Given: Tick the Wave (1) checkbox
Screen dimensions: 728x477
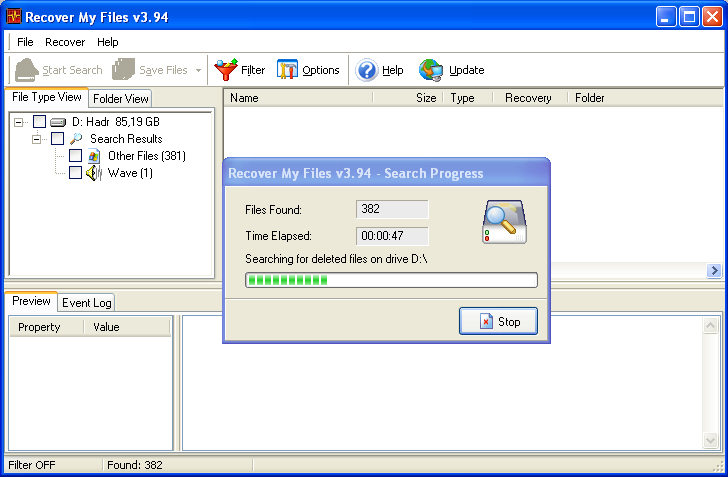Looking at the screenshot, I should click(75, 173).
